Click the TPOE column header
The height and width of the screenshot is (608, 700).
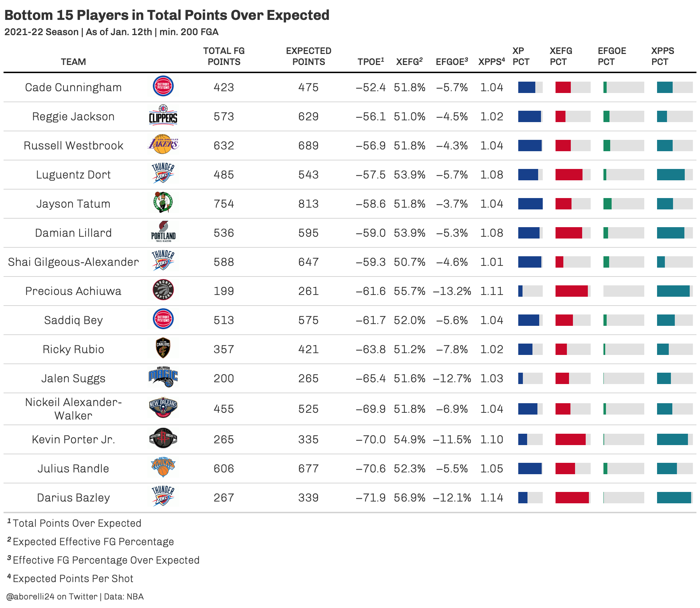tap(371, 61)
